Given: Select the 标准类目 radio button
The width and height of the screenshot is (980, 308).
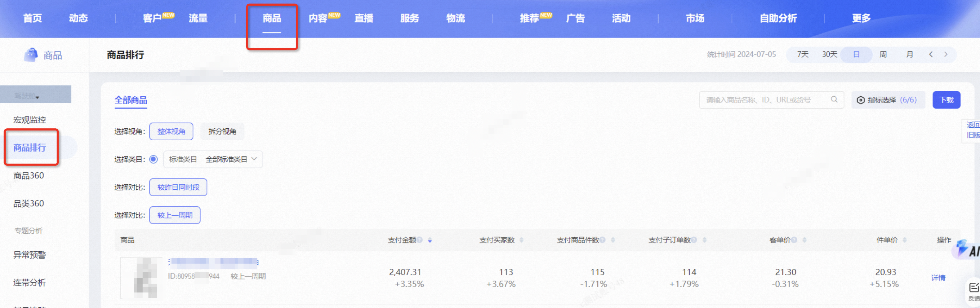Looking at the screenshot, I should point(153,159).
